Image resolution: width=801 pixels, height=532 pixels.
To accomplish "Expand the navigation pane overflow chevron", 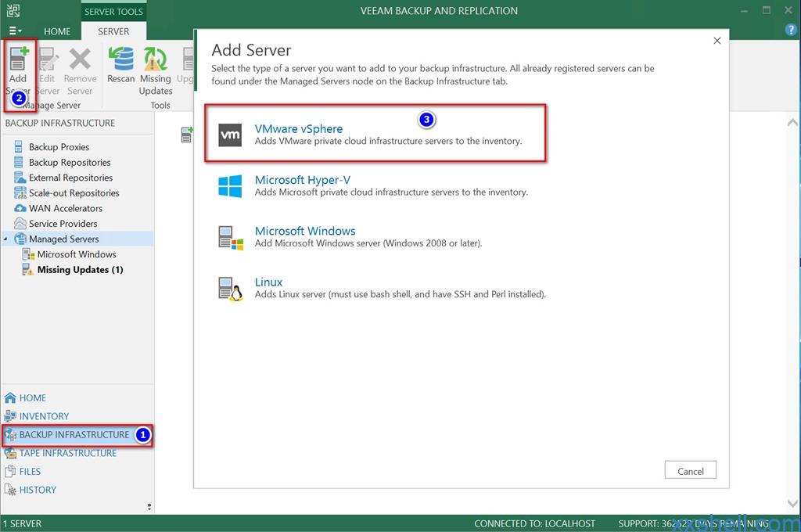I will [x=149, y=506].
